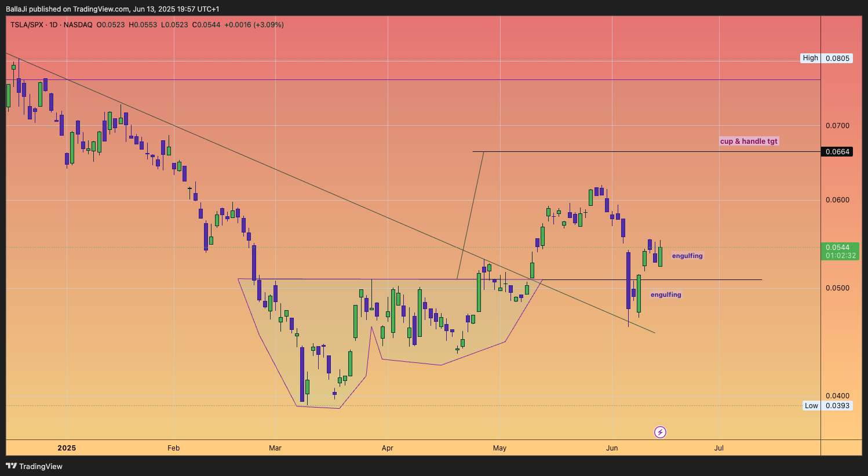Click the countdown timer 01:02:32
This screenshot has height=476, width=868.
point(841,256)
